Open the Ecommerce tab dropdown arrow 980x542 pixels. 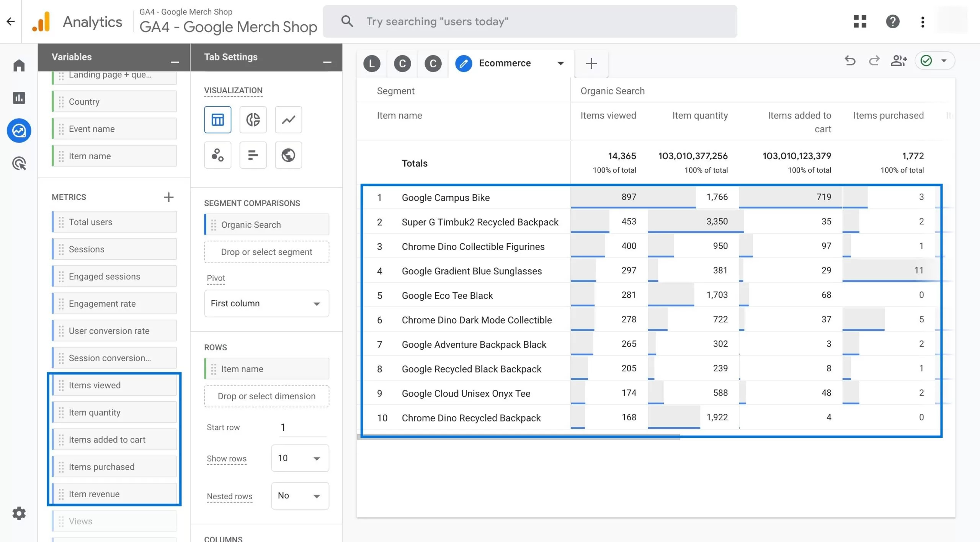point(560,63)
